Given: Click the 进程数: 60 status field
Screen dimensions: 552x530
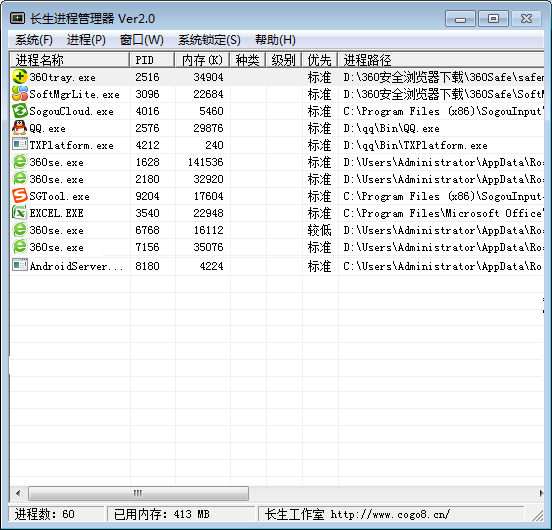Looking at the screenshot, I should [56, 514].
